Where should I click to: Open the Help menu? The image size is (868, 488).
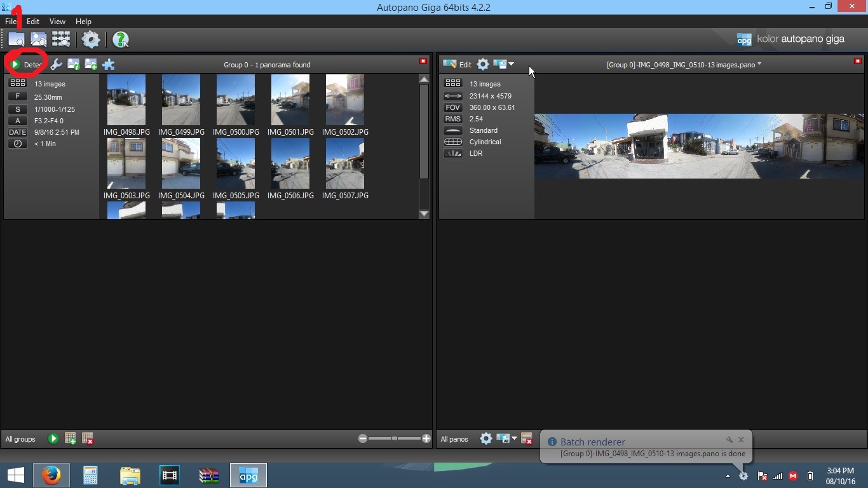point(83,22)
